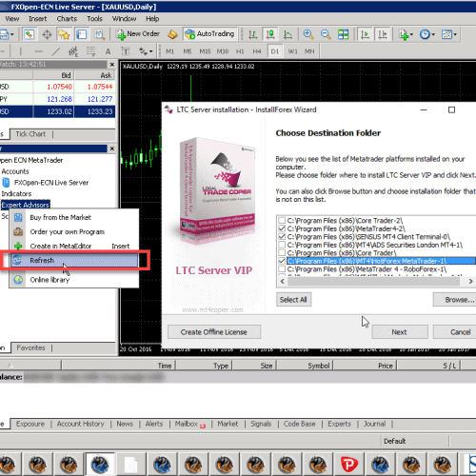The image size is (476, 476).
Task: Switch chart to line chart icon
Action: (288, 34)
